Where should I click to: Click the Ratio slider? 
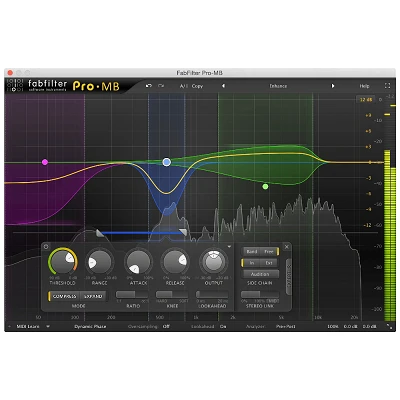(x=133, y=294)
